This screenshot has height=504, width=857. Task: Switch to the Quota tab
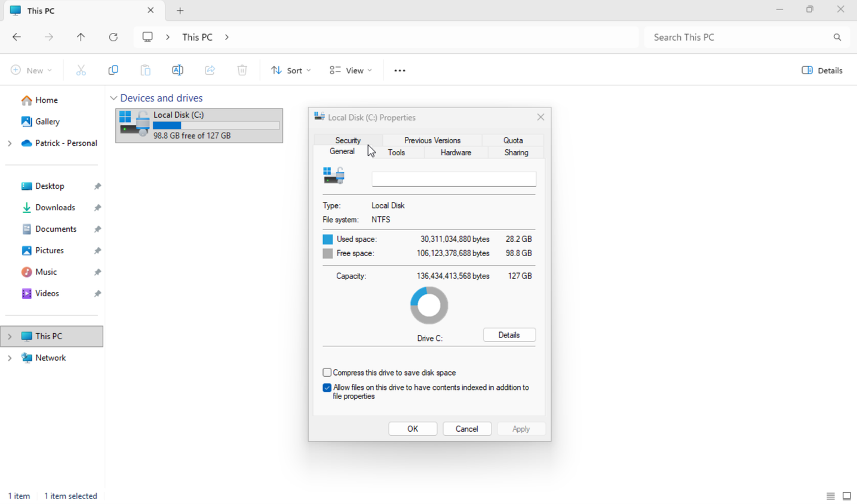point(513,140)
